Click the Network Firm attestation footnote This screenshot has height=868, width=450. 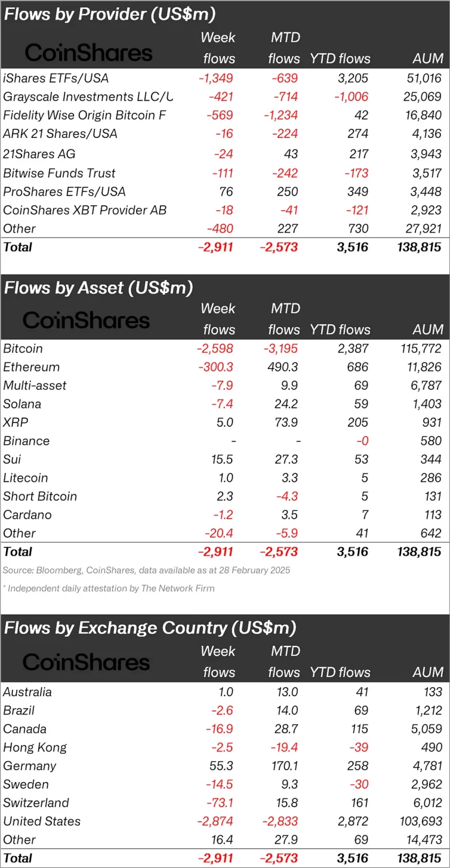[x=109, y=588]
